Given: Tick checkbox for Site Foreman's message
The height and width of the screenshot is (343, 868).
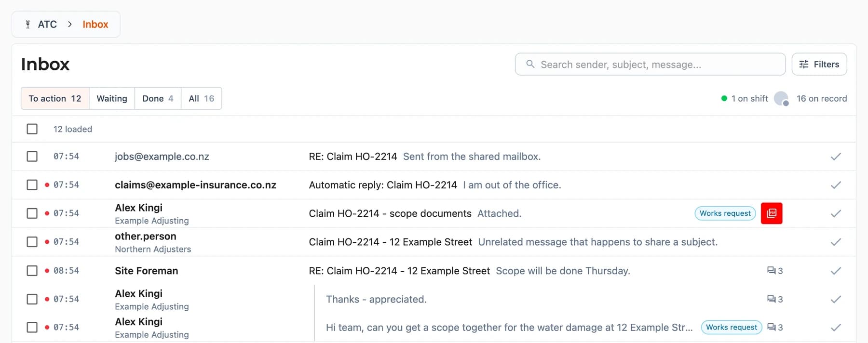Looking at the screenshot, I should point(32,271).
